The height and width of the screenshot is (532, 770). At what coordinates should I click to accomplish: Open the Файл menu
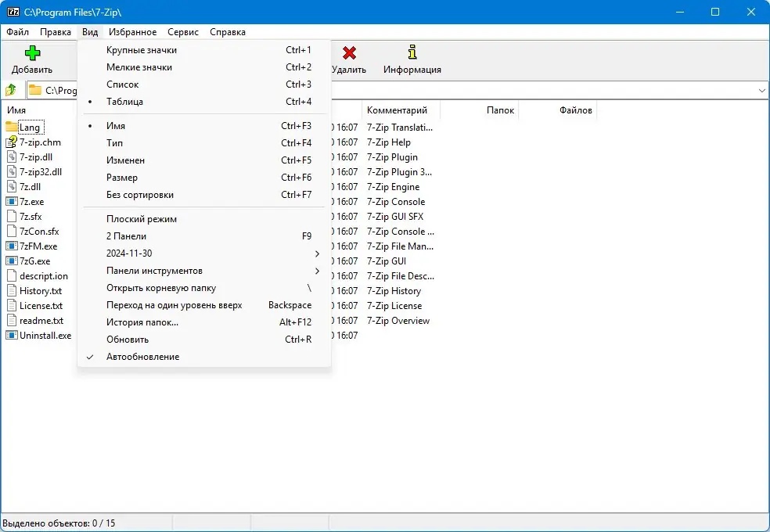(x=18, y=32)
